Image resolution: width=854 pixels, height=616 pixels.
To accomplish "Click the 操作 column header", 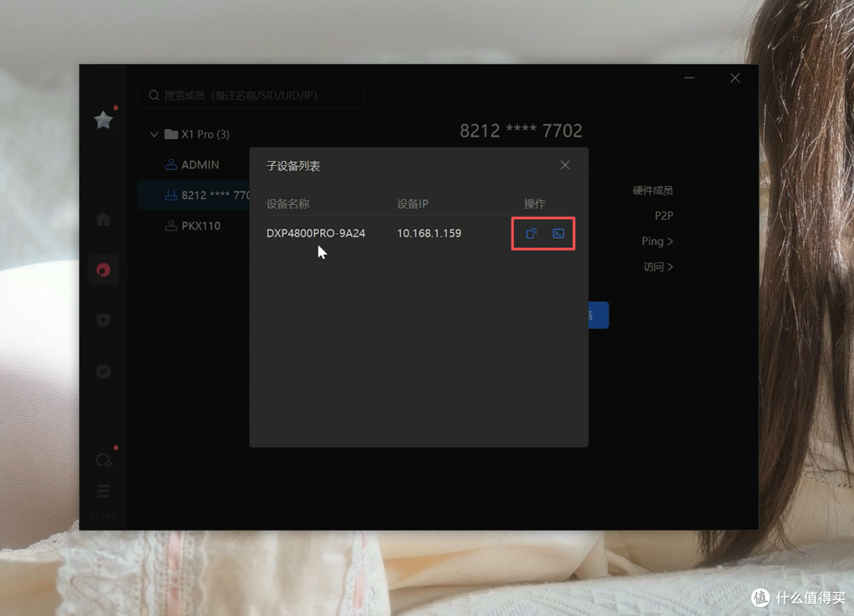I will [x=535, y=204].
